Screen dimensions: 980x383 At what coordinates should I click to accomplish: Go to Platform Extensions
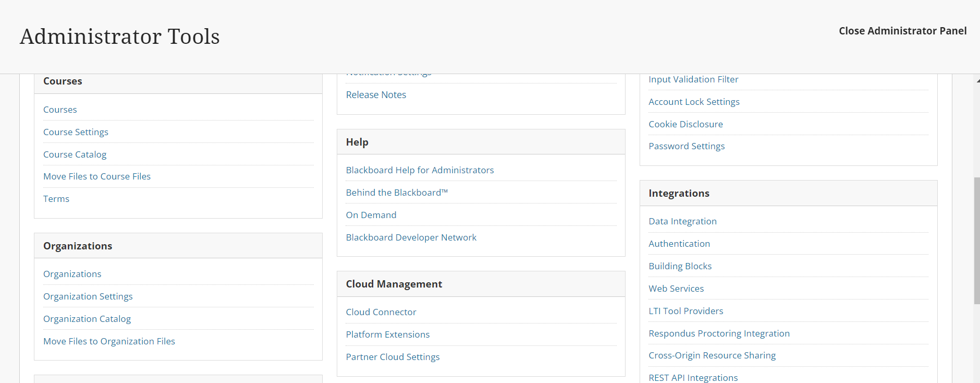[387, 334]
